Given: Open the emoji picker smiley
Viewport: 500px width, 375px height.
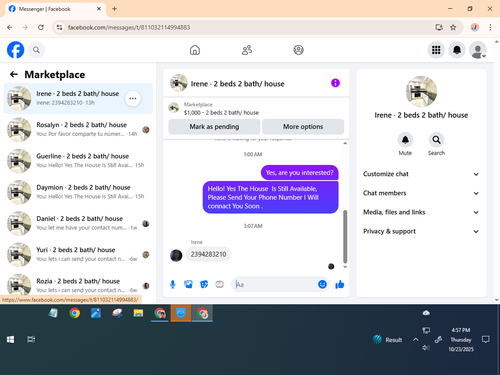Looking at the screenshot, I should point(322,284).
